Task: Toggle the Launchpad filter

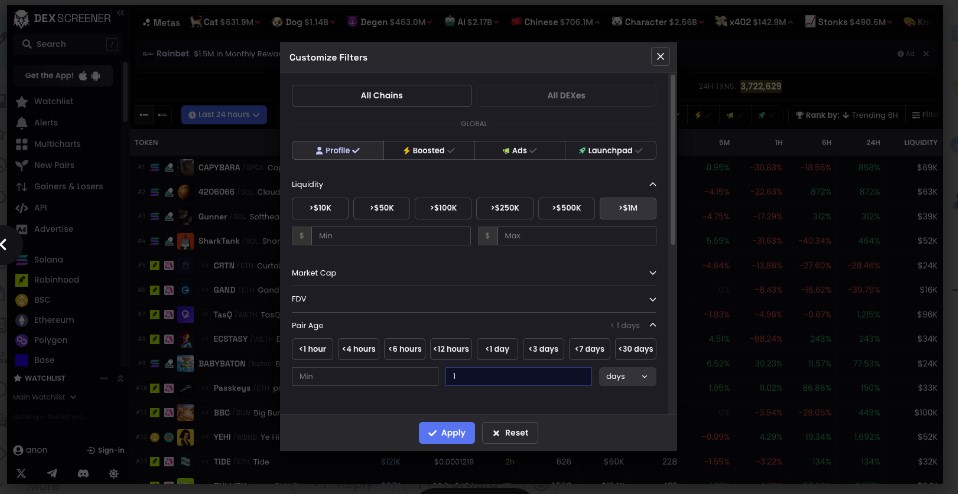Action: tap(611, 150)
